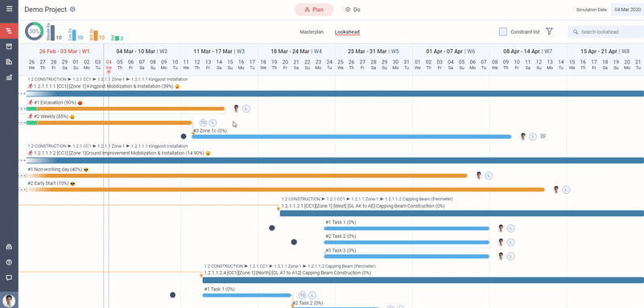Image resolution: width=644 pixels, height=308 pixels.
Task: Change the simulation date 04 Mar 2020
Action: pyautogui.click(x=627, y=10)
